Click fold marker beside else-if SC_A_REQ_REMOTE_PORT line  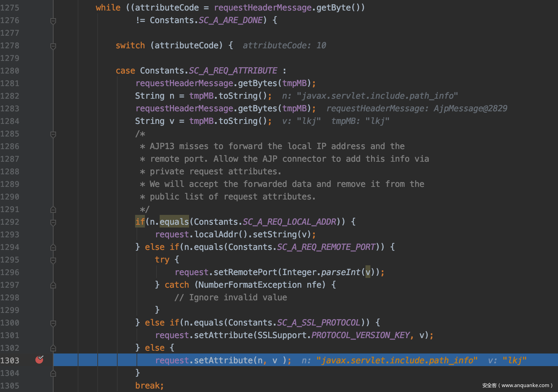[x=53, y=247]
